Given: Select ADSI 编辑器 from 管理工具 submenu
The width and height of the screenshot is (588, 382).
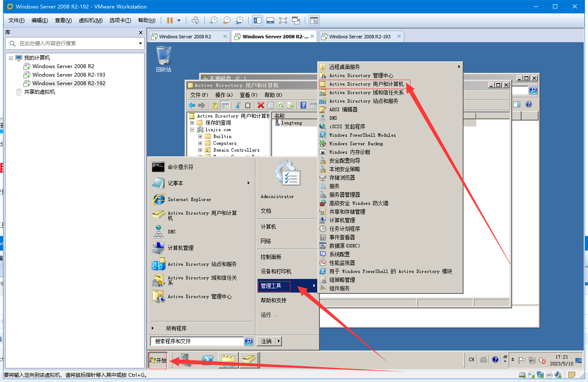Looking at the screenshot, I should 390,109.
